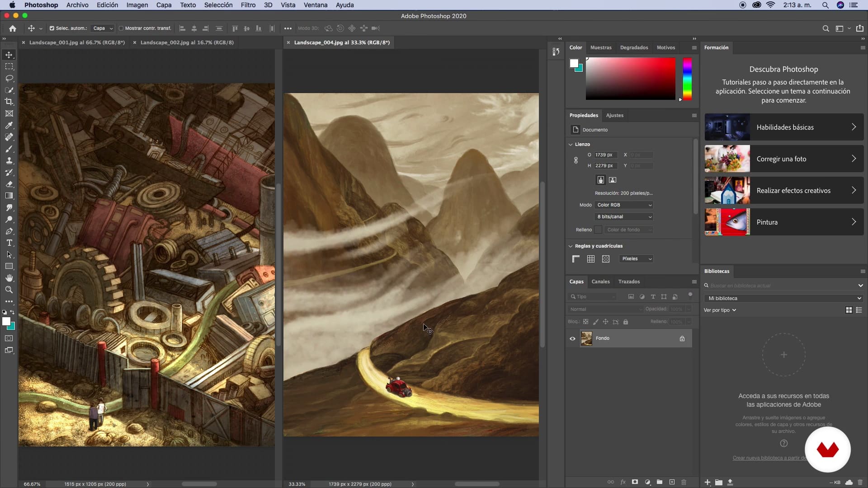Activate the Lasso tool

pyautogui.click(x=9, y=78)
